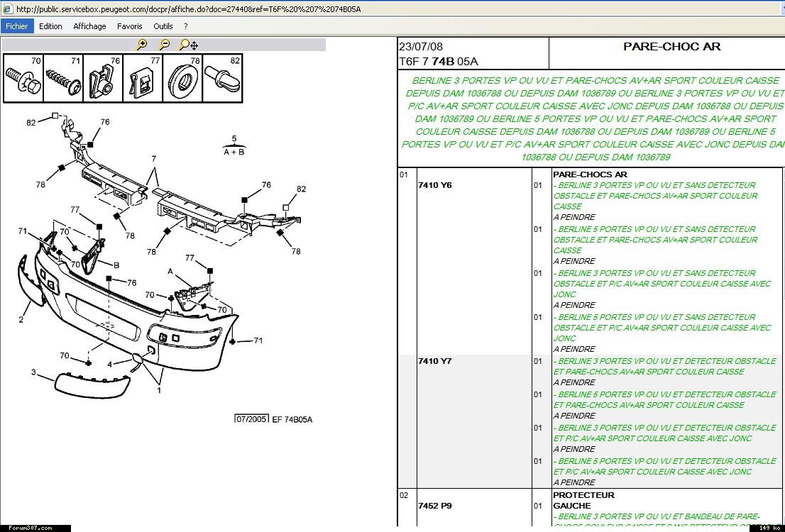Open the Edition menu
Screen dimensions: 785x532
[50, 26]
